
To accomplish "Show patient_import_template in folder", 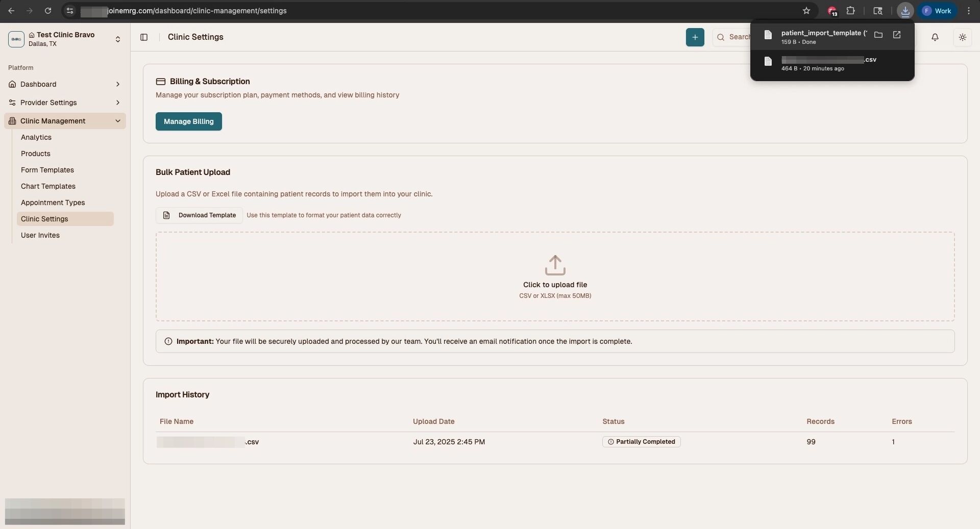I will pos(878,35).
